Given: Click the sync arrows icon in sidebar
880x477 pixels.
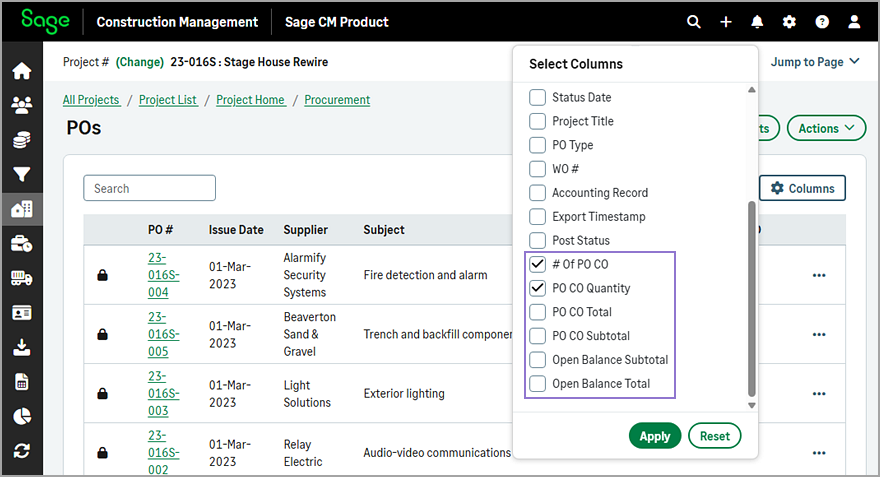Looking at the screenshot, I should [x=22, y=451].
